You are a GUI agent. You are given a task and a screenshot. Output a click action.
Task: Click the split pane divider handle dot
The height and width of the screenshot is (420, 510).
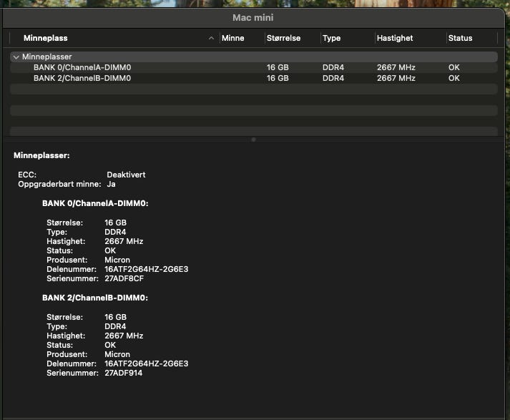pos(253,140)
